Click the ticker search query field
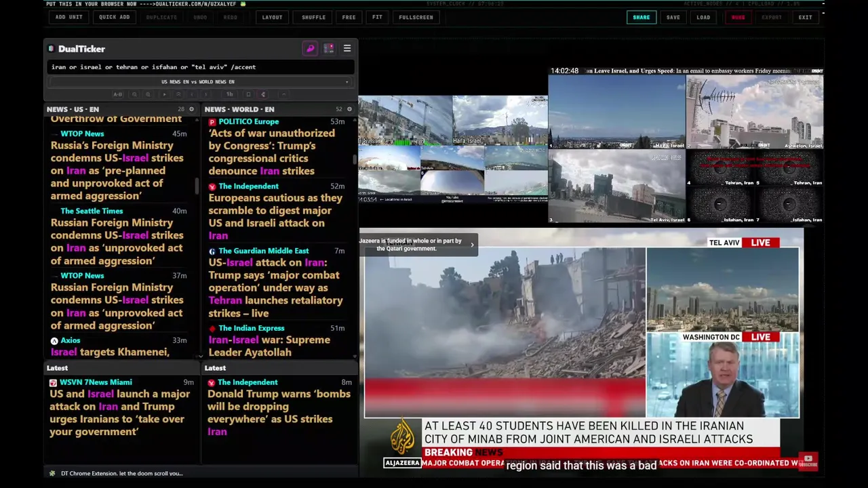Screen dimensions: 868x488 point(200,67)
